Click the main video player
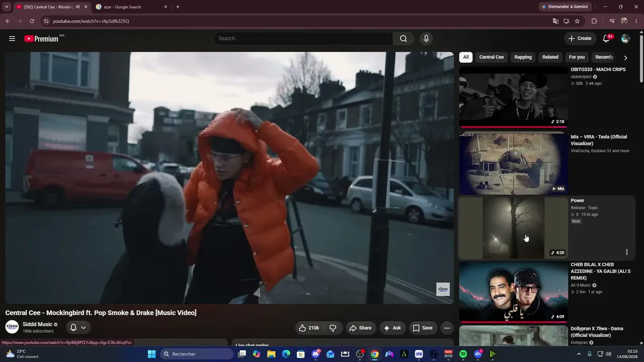644x362 pixels. (229, 178)
